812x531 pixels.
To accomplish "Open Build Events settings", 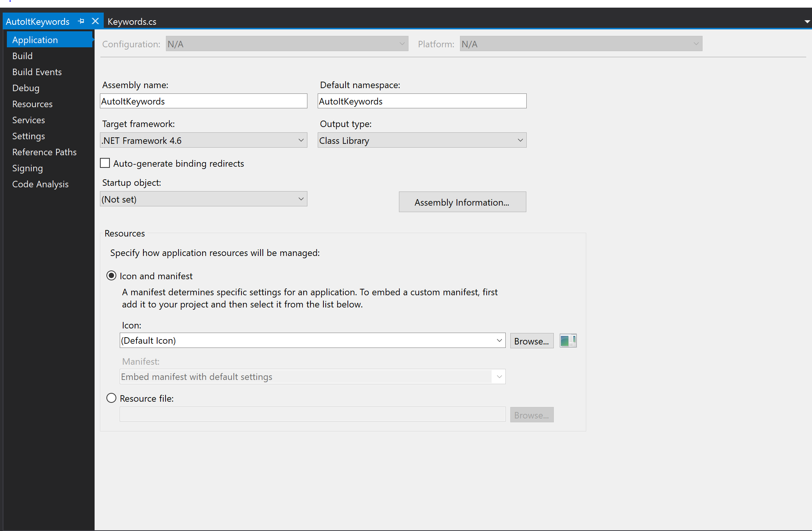I will [x=37, y=72].
